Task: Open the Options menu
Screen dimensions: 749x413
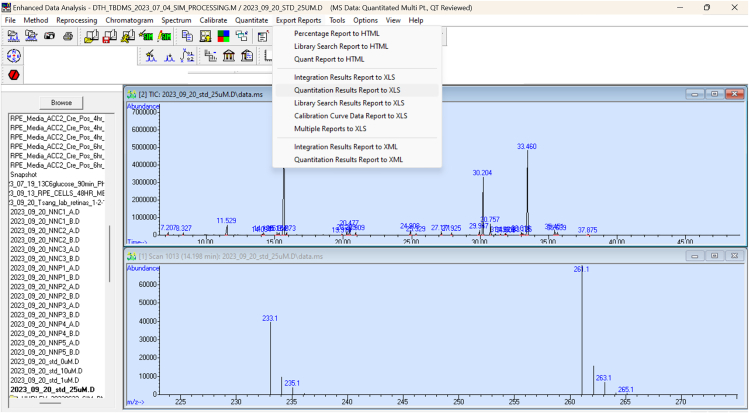Action: [365, 20]
